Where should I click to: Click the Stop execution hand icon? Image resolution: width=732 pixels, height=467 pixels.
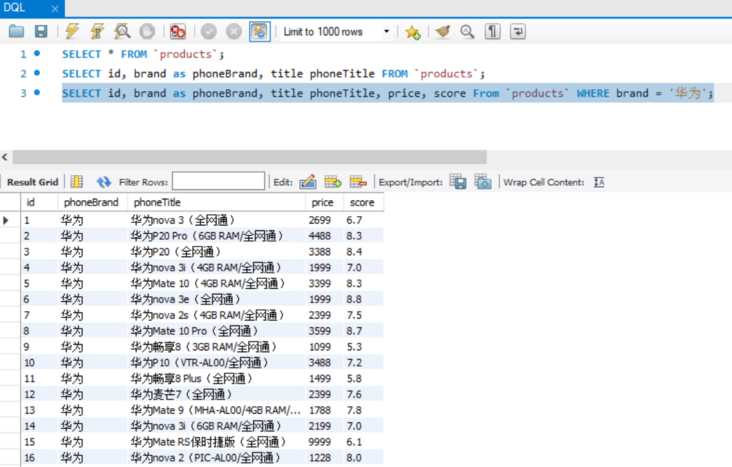tap(146, 32)
